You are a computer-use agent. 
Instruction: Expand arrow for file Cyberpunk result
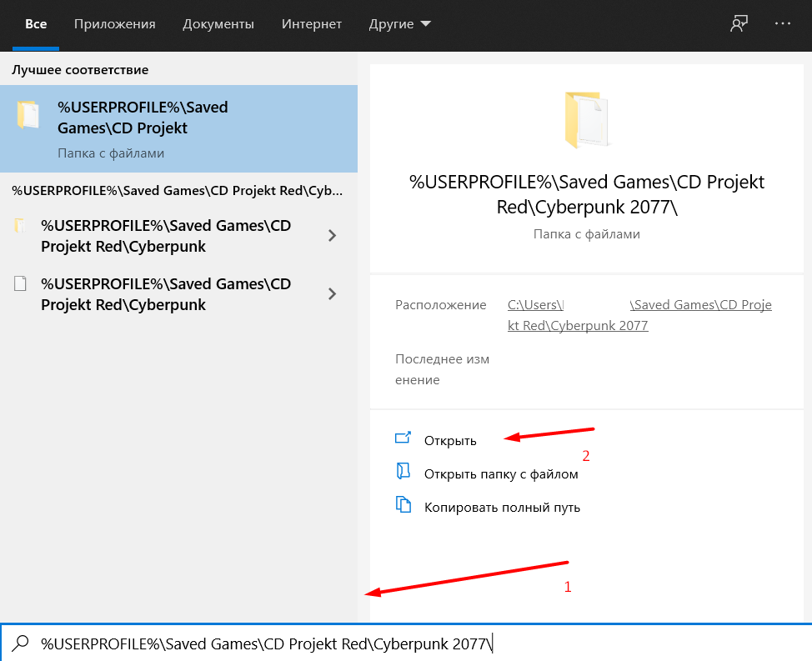[332, 294]
